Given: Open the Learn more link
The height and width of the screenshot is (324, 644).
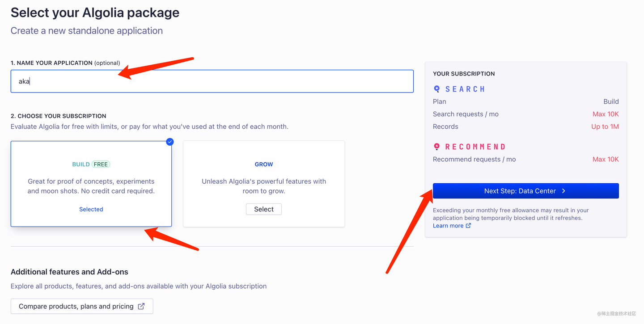Looking at the screenshot, I should (449, 225).
